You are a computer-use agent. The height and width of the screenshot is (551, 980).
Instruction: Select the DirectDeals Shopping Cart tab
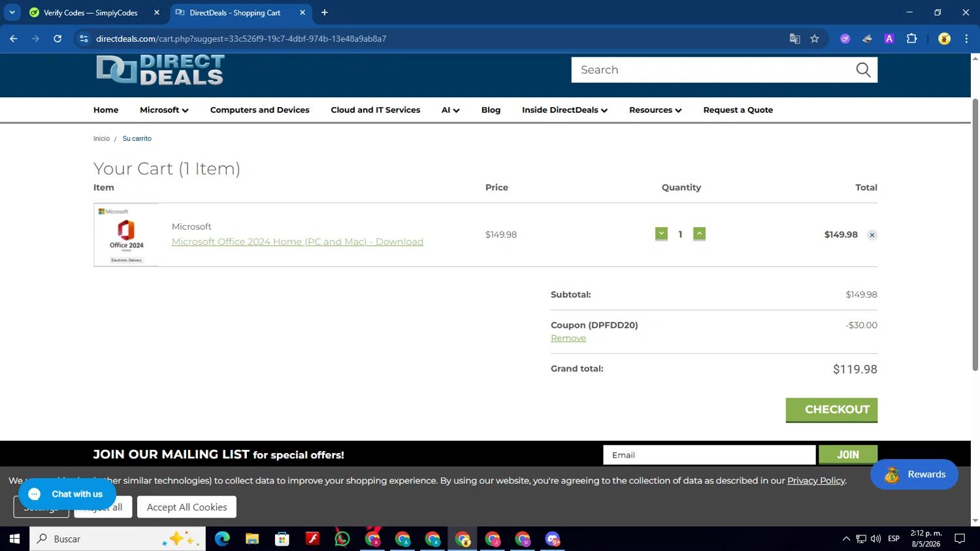coord(235,12)
